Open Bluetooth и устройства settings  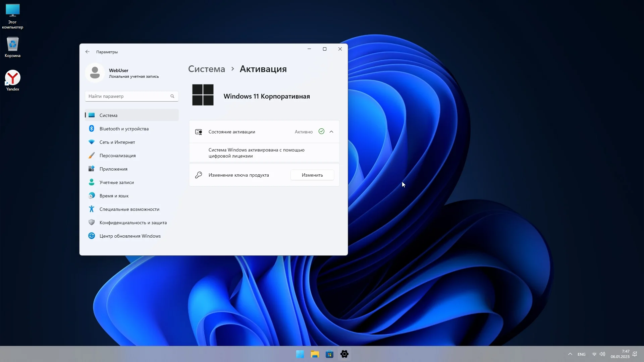point(124,129)
